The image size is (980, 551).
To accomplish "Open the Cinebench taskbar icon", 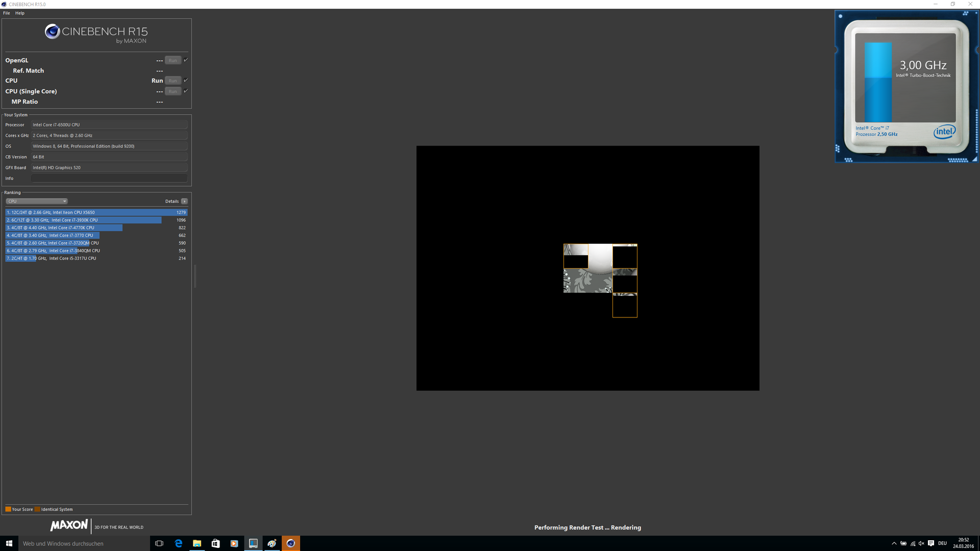I will (x=291, y=543).
